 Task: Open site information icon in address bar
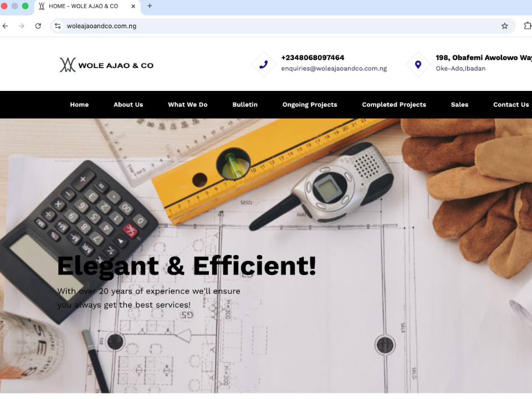[58, 26]
